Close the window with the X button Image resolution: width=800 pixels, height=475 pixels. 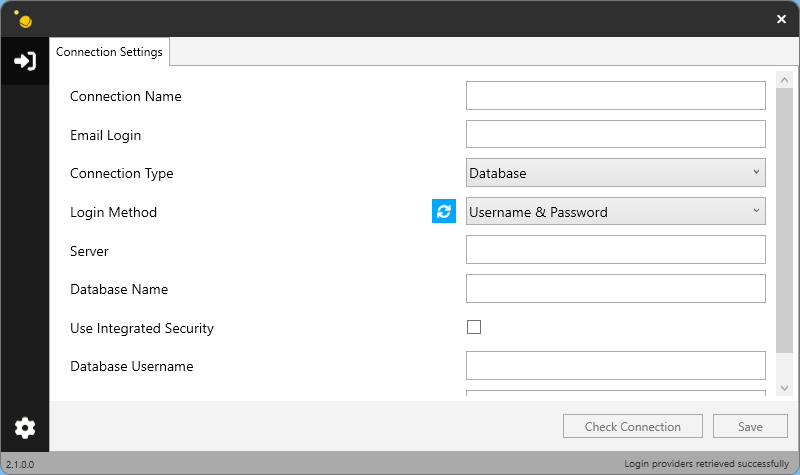[x=781, y=19]
